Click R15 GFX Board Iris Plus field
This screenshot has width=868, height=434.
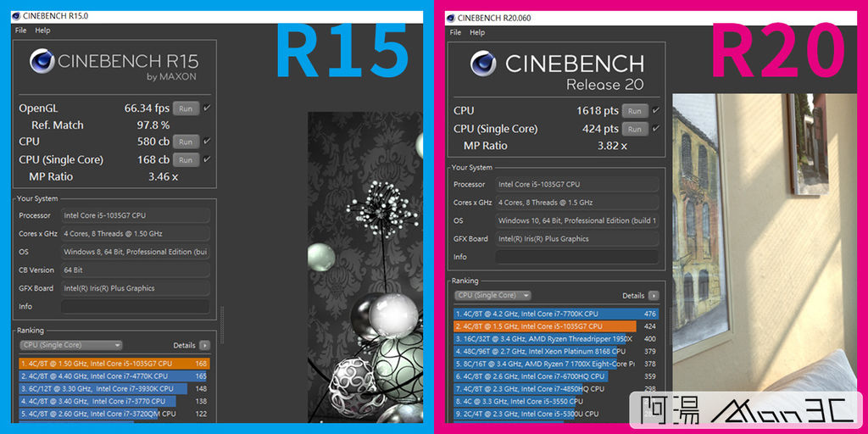pyautogui.click(x=136, y=288)
